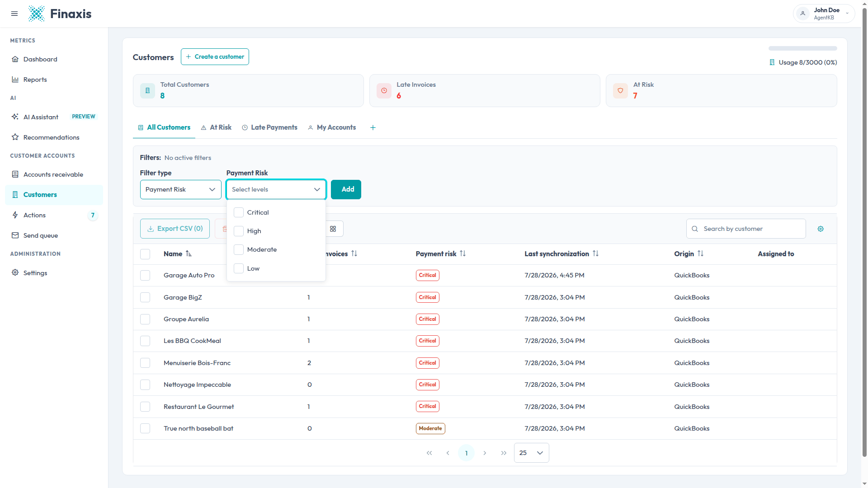Select the Groupe Aurelia row checkbox

[x=145, y=319]
